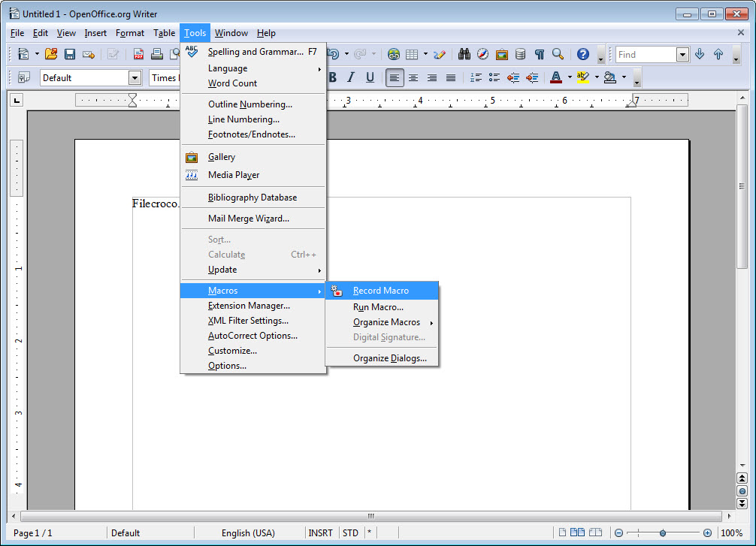Image resolution: width=756 pixels, height=546 pixels.
Task: Select Align Right
Action: pyautogui.click(x=432, y=77)
